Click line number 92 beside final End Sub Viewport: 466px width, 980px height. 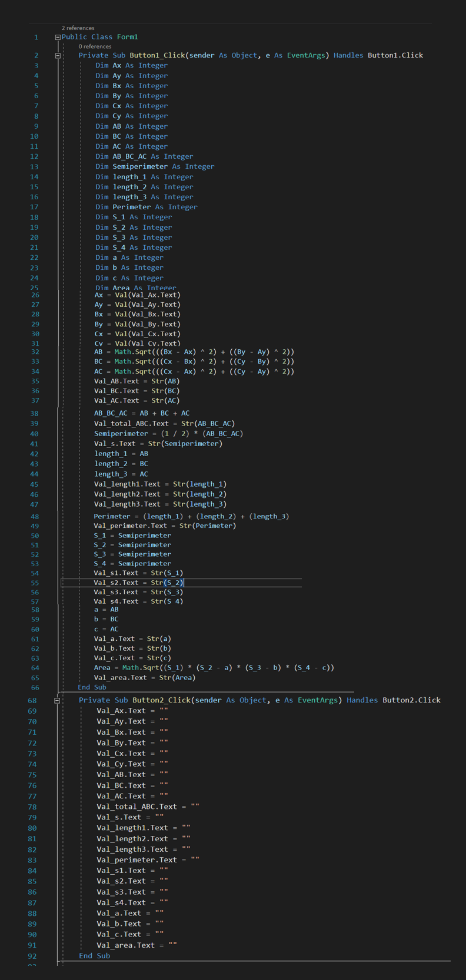(x=32, y=956)
